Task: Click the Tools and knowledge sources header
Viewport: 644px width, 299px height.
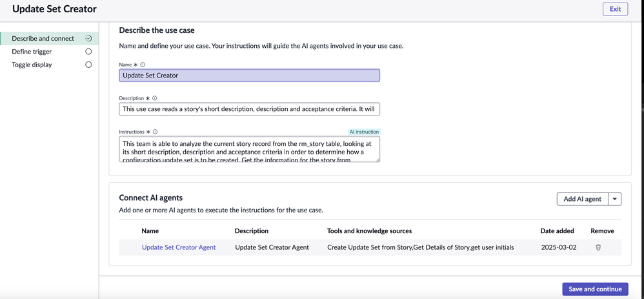Action: tap(369, 231)
